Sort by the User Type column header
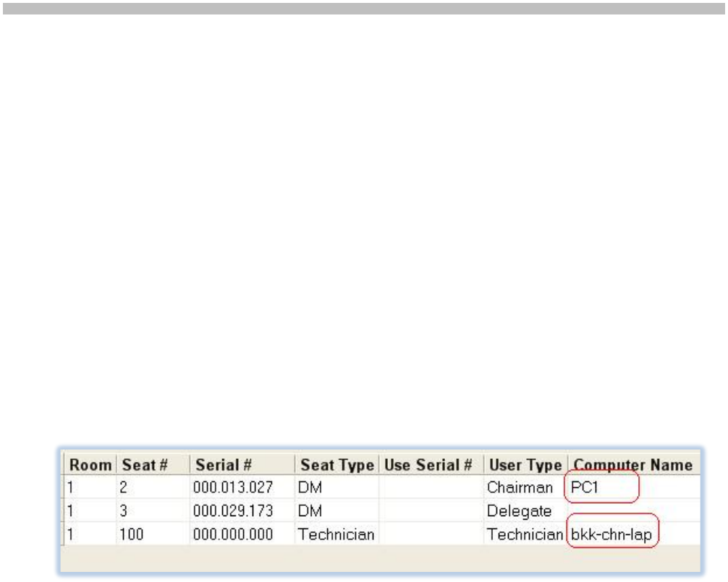The image size is (728, 582). tap(525, 465)
